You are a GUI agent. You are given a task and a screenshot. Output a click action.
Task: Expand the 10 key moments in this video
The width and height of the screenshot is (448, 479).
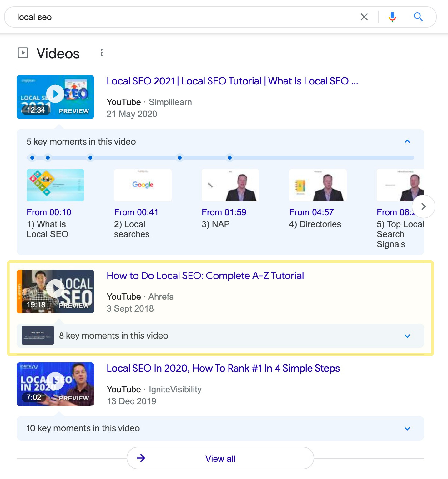coord(407,429)
